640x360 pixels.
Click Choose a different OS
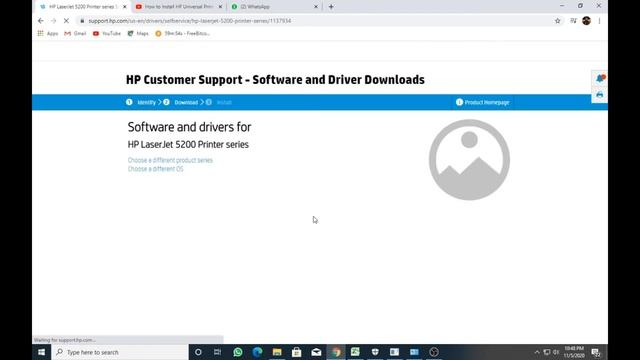(x=156, y=169)
